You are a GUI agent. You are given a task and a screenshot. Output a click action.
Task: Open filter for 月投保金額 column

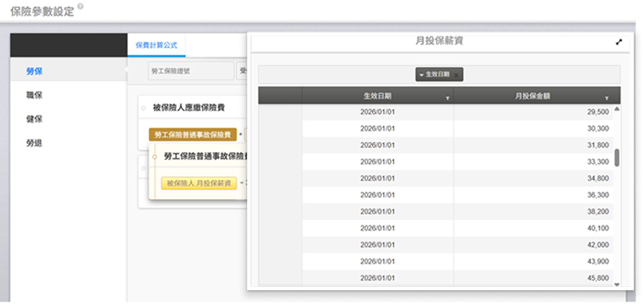[606, 98]
